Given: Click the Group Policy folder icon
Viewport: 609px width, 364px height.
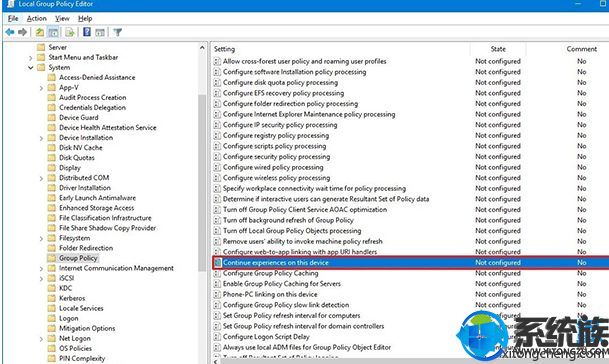Looking at the screenshot, I should (x=51, y=258).
